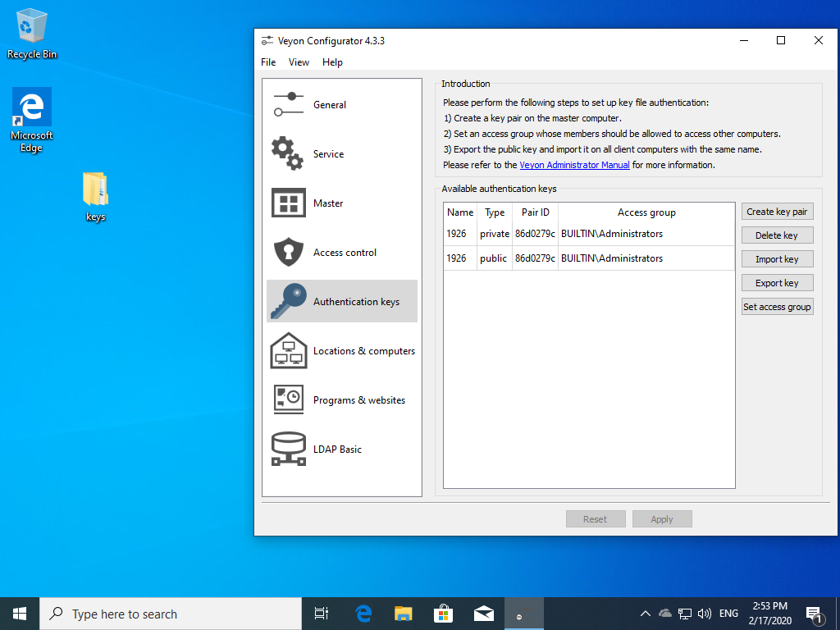Screen dimensions: 840x630
Task: Click the Type column header
Action: point(495,212)
